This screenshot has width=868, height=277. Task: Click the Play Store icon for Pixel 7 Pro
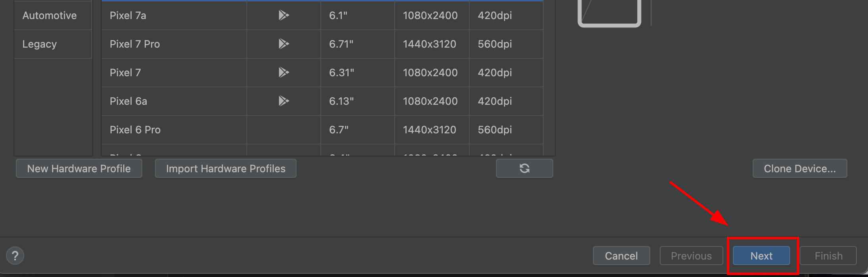(x=283, y=44)
